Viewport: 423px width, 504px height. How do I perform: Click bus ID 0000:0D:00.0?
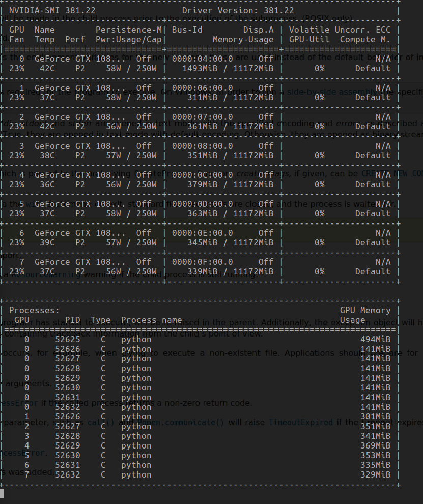point(203,204)
